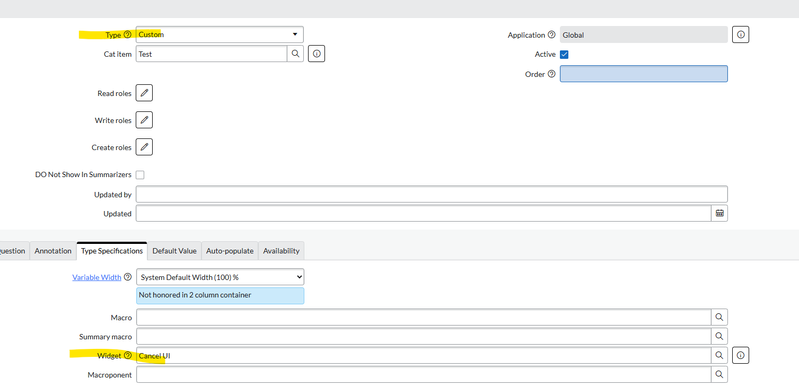The height and width of the screenshot is (386, 799).
Task: Show help for Type field
Action: pos(127,35)
